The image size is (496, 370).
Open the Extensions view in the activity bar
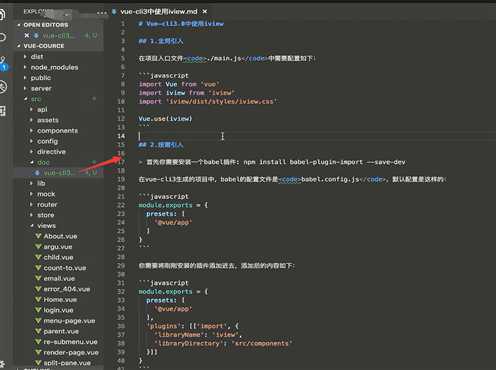point(3,111)
